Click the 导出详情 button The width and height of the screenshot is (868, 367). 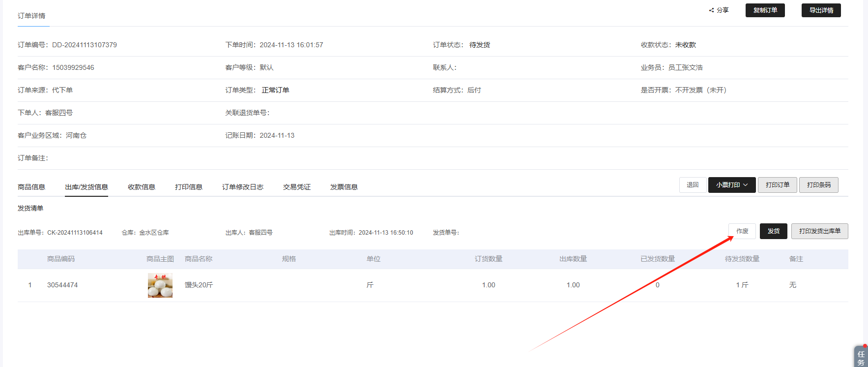pos(821,10)
